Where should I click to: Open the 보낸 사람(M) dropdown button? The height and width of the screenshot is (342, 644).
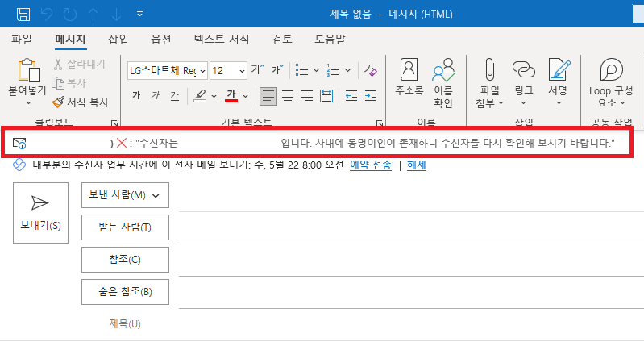125,195
